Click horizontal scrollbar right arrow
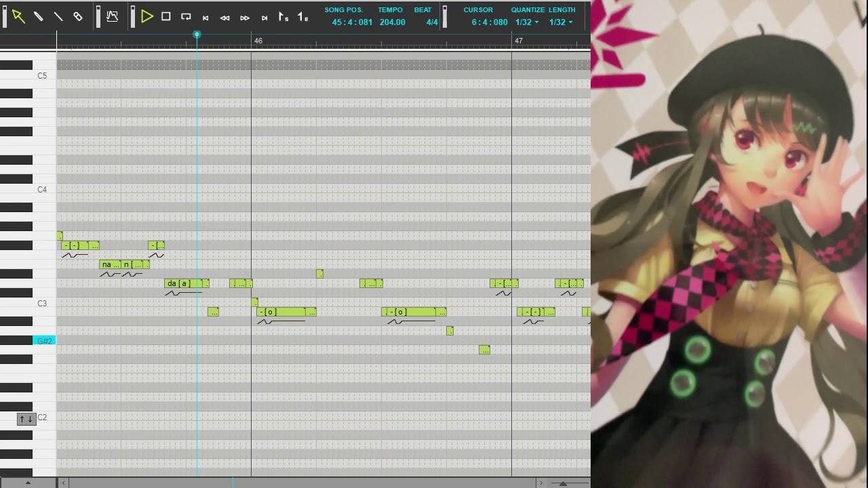Viewport: 868px width, 488px height. click(540, 483)
